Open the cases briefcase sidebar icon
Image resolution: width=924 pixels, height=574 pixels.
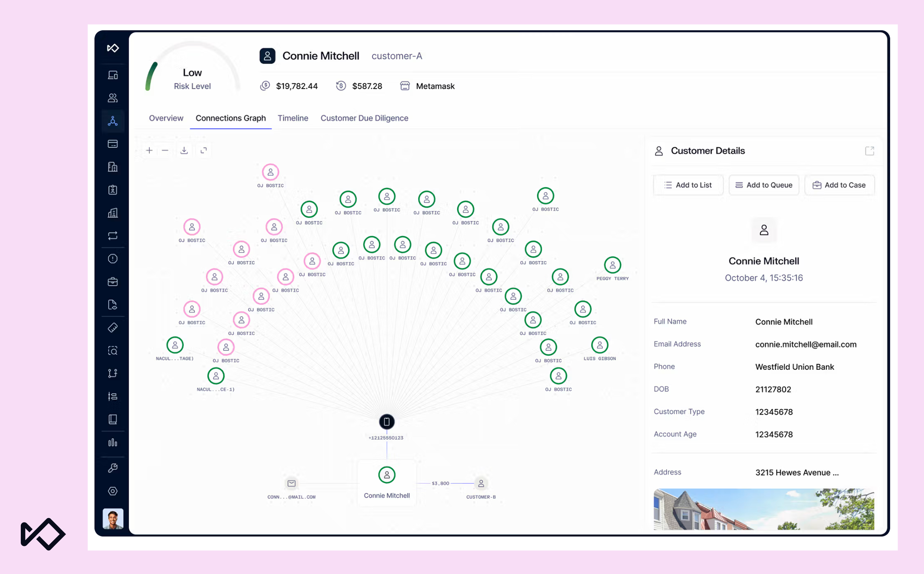click(x=113, y=282)
